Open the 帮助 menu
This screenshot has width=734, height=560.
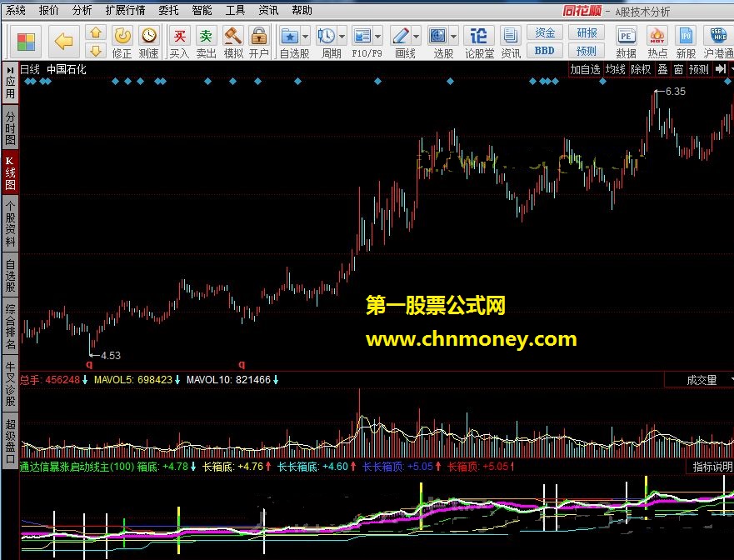pos(302,10)
